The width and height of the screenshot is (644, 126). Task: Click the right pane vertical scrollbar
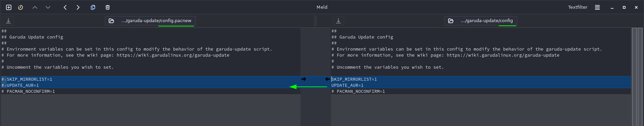point(634,77)
